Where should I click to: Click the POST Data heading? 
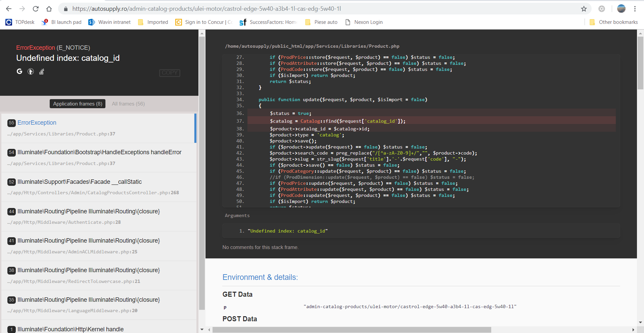pos(240,319)
